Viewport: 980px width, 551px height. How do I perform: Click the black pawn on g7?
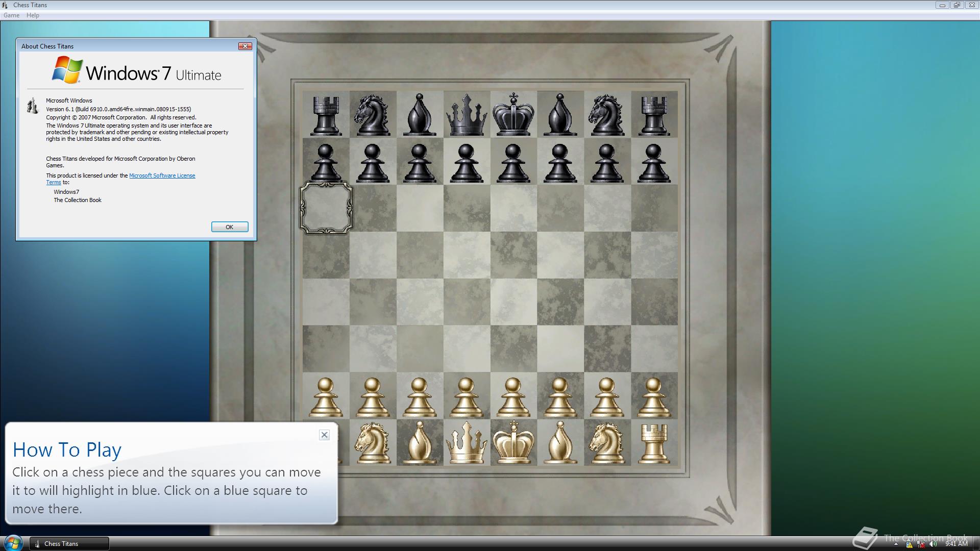coord(607,163)
